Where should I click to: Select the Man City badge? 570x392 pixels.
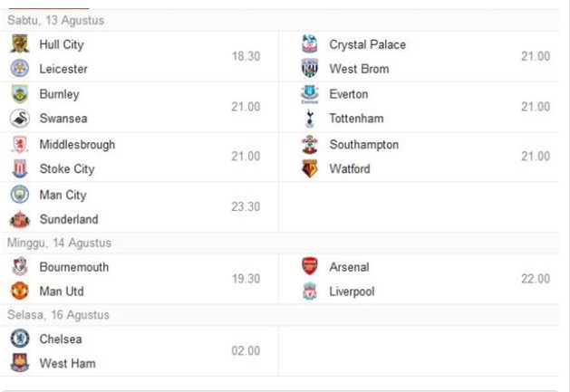point(20,195)
